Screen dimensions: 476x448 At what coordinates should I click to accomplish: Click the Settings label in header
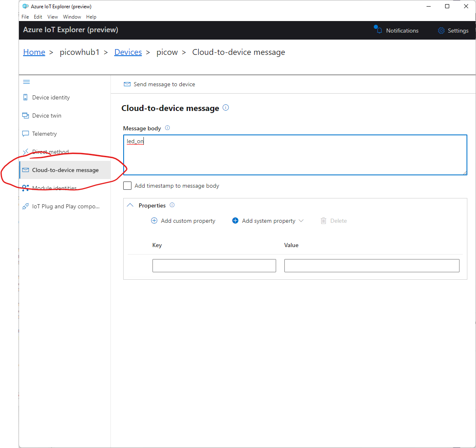(458, 31)
